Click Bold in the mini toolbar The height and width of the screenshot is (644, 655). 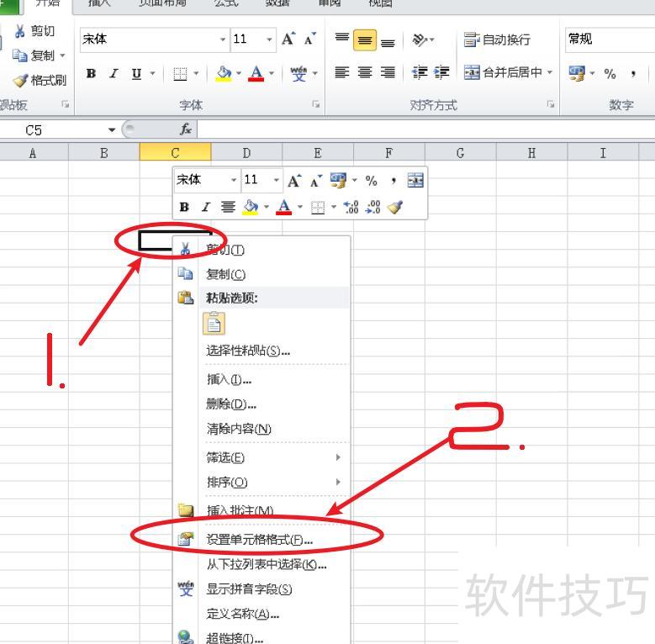(184, 207)
